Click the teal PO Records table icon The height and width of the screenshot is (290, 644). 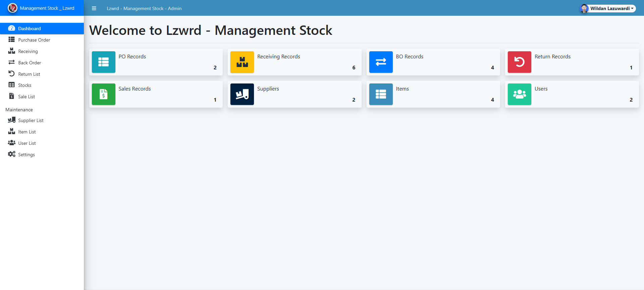pos(103,62)
